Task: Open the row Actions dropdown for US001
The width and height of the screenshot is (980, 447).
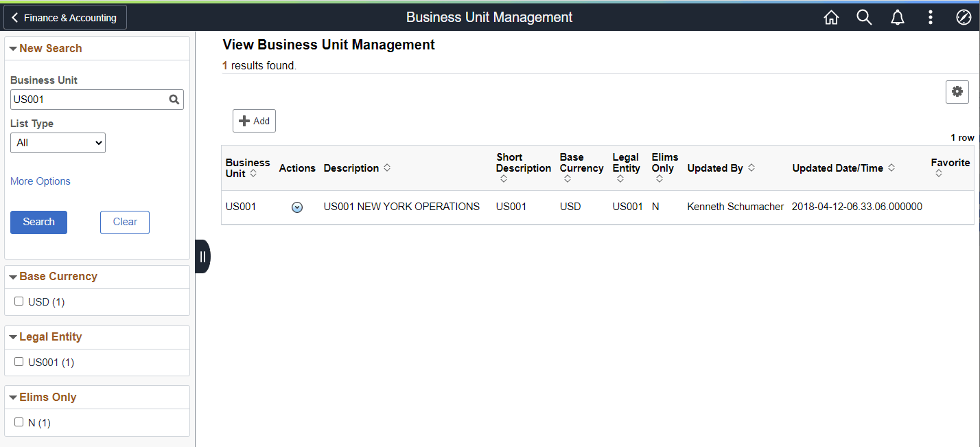Action: (297, 207)
